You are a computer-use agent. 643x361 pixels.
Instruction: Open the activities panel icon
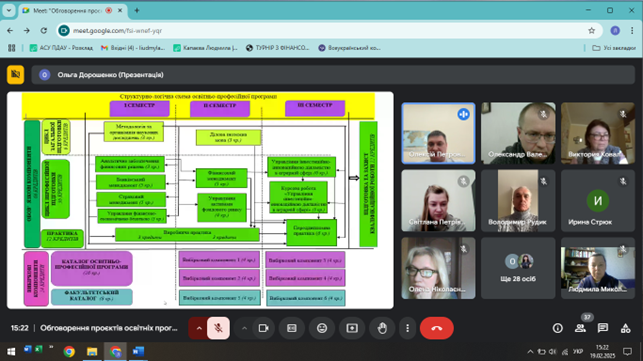click(625, 328)
